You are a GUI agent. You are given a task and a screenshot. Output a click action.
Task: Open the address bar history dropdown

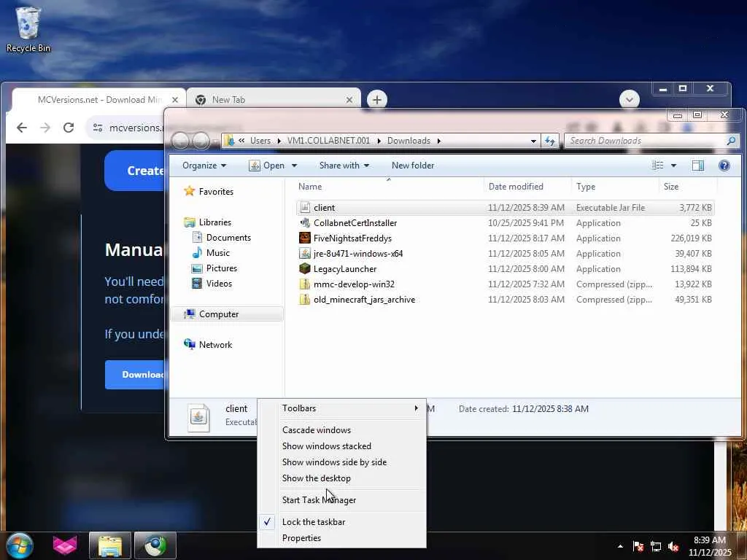coord(533,141)
